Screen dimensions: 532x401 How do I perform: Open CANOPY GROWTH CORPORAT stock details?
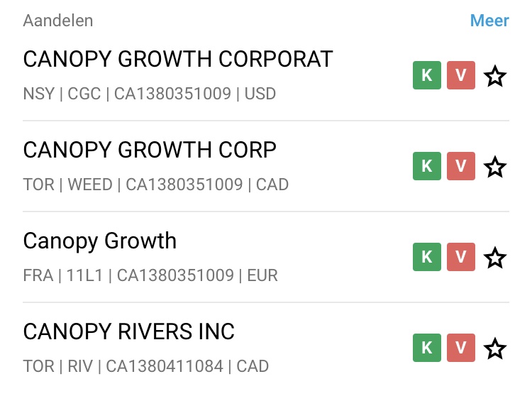click(178, 60)
